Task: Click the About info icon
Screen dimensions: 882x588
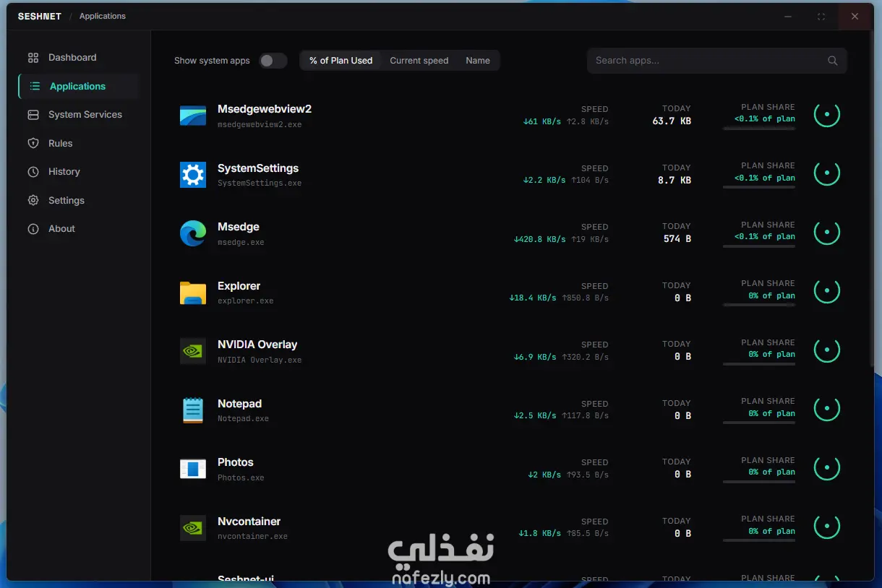Action: click(x=33, y=229)
